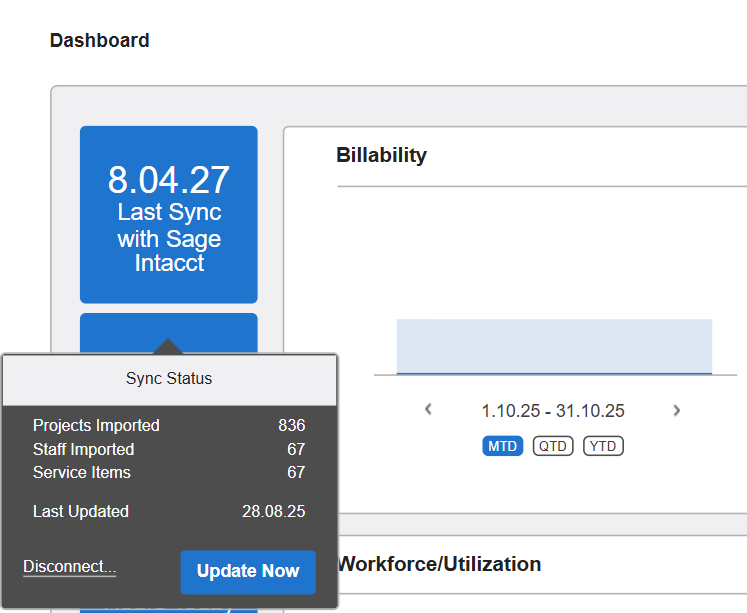Click the Sync Status popup header
The height and width of the screenshot is (613, 747).
point(169,379)
